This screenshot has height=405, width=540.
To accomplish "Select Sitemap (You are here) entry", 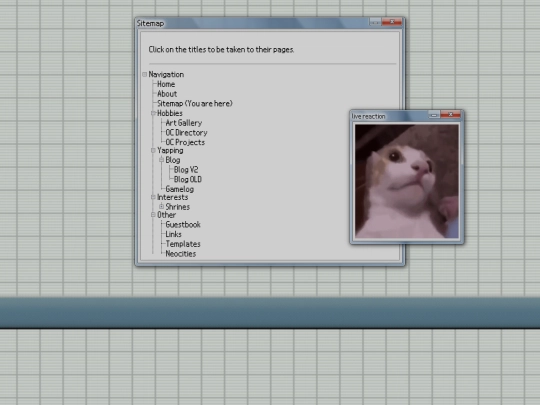I will [195, 103].
